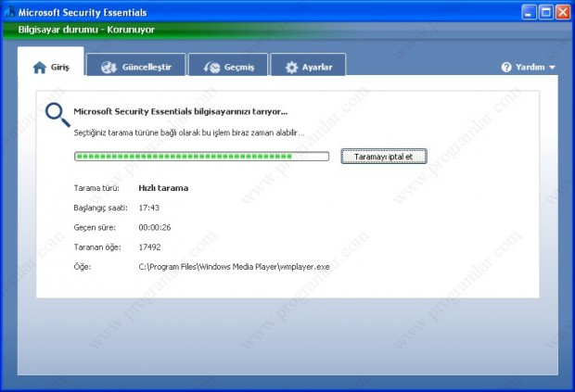Click the 'Geçen süre:' label
This screenshot has height=392, width=575.
95,227
